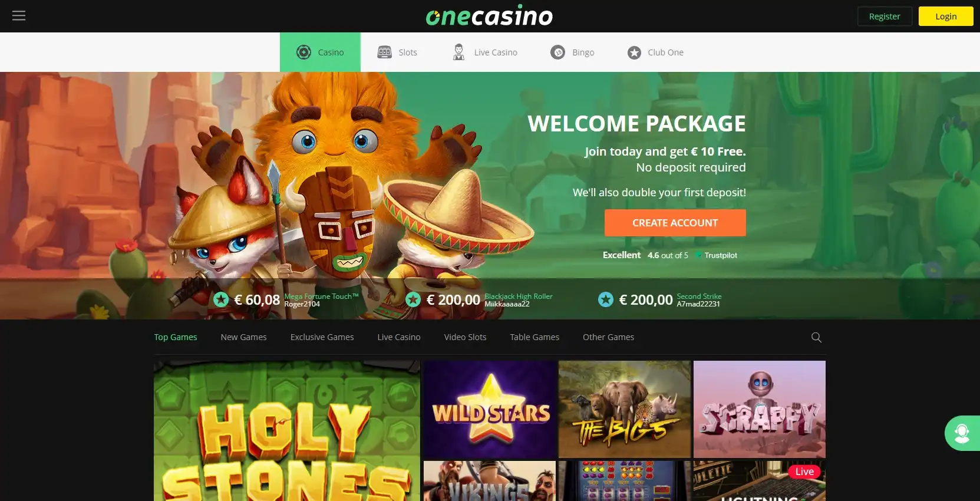Open the live support chat icon
980x501 pixels.
tap(962, 433)
